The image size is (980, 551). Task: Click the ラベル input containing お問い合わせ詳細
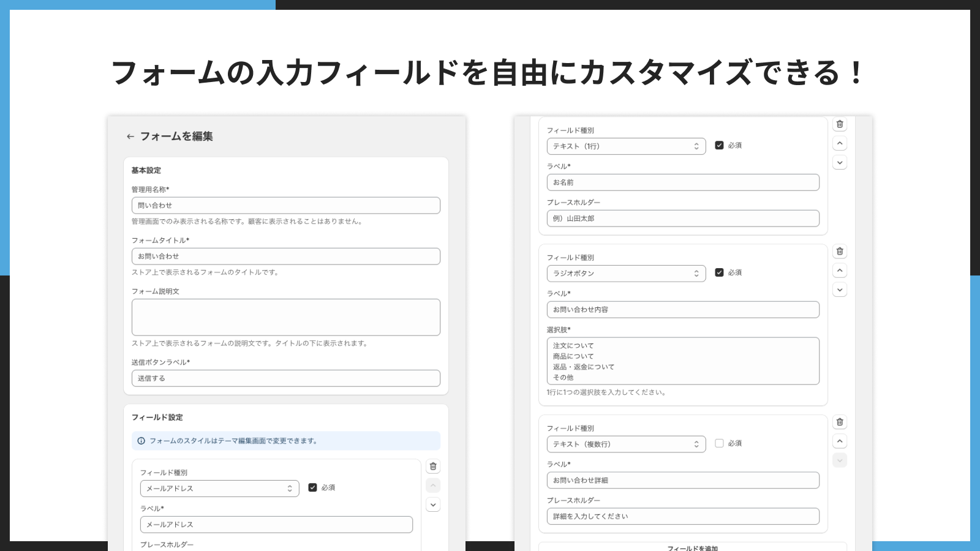pyautogui.click(x=683, y=481)
